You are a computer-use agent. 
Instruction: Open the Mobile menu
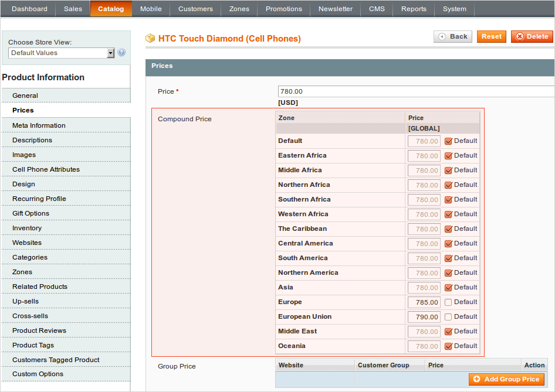[151, 9]
